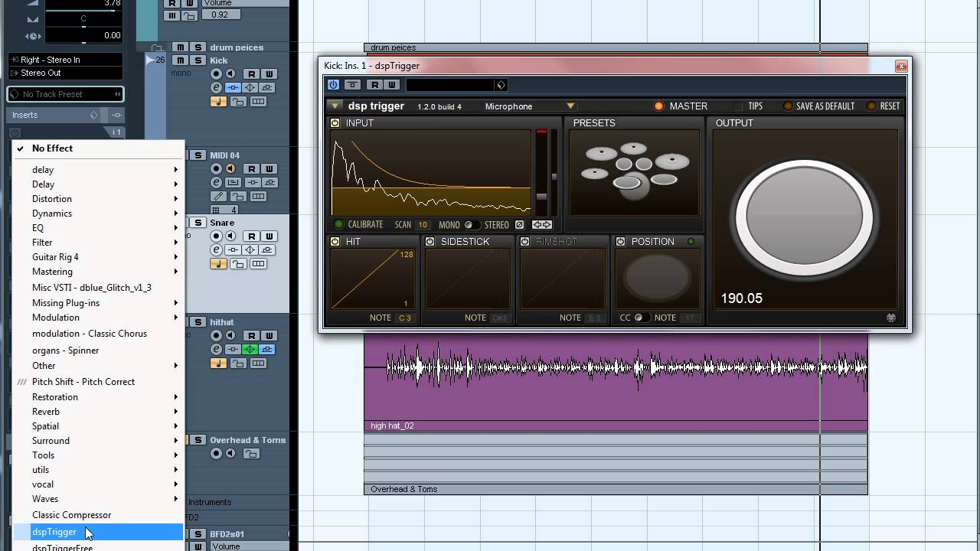Click Write automation in dspTrigger window header

click(x=391, y=85)
